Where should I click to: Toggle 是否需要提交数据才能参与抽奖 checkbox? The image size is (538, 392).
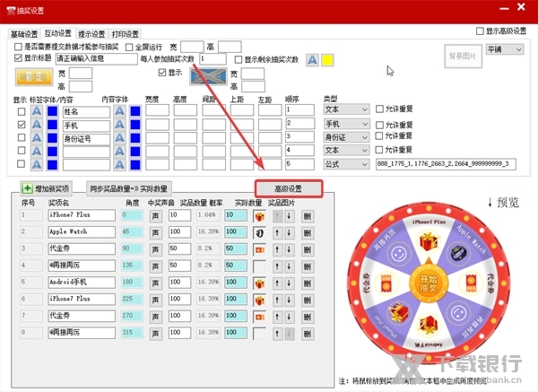point(18,47)
